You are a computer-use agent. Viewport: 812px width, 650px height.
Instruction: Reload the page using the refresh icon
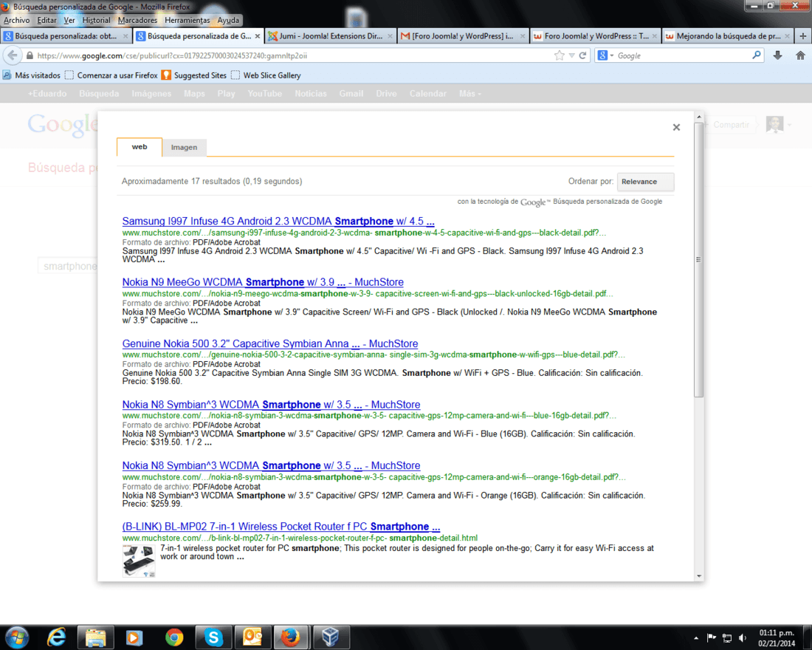coord(582,55)
